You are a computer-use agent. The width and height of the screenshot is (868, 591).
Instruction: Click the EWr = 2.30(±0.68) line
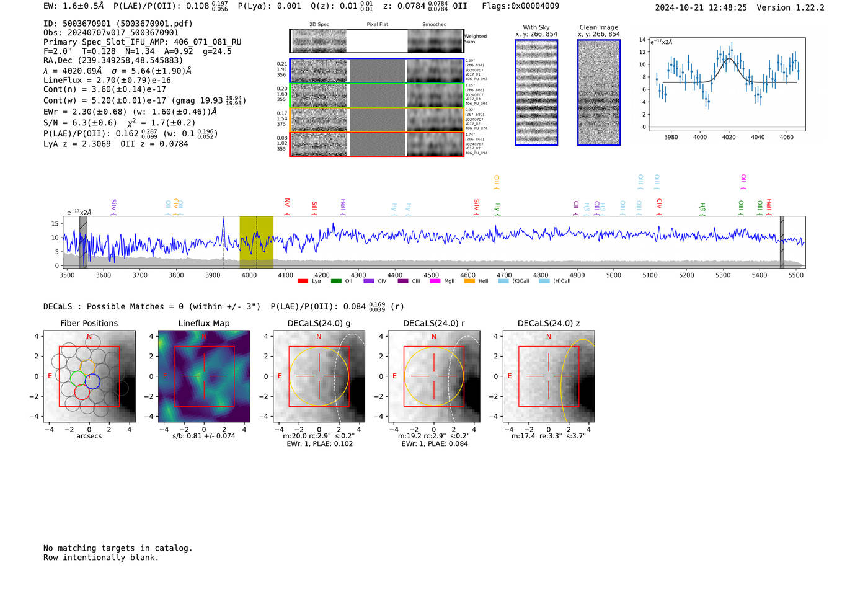click(x=130, y=112)
